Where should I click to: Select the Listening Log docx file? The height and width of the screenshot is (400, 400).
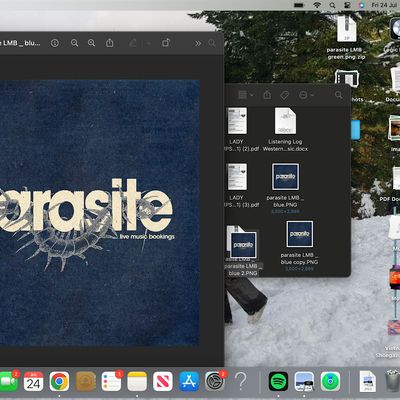point(285,130)
